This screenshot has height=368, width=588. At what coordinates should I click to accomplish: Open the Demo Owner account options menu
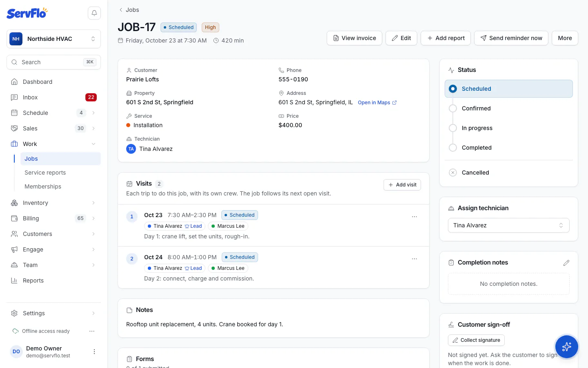94,352
